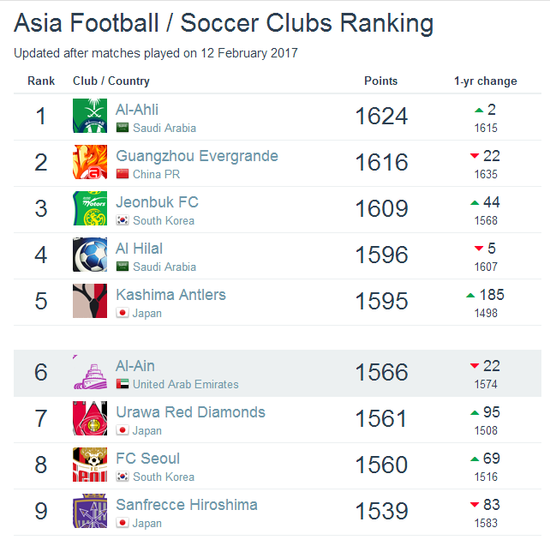Open the Guangzhou Evergrande club link
The height and width of the screenshot is (540, 550).
click(197, 156)
